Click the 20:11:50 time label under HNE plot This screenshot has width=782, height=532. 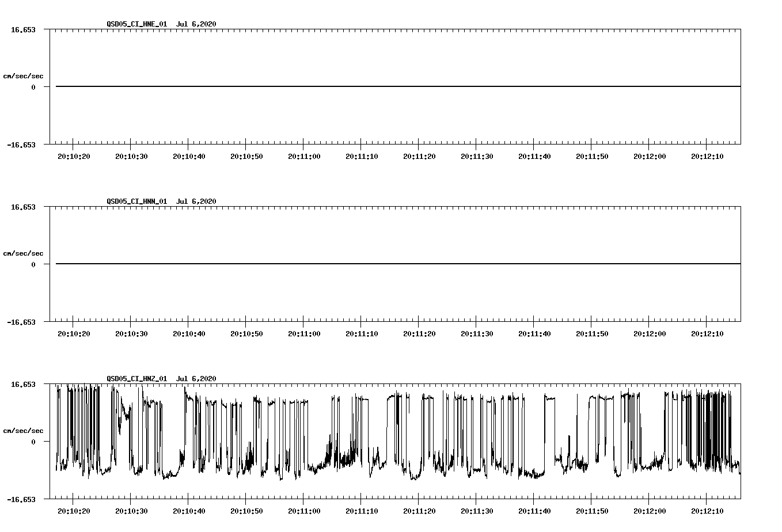pyautogui.click(x=592, y=156)
